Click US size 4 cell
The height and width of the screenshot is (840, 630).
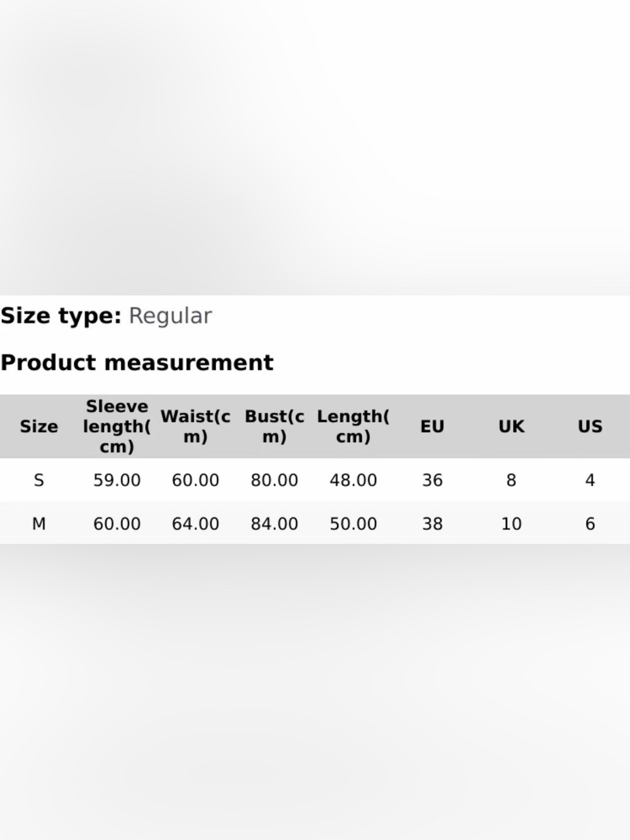[590, 480]
